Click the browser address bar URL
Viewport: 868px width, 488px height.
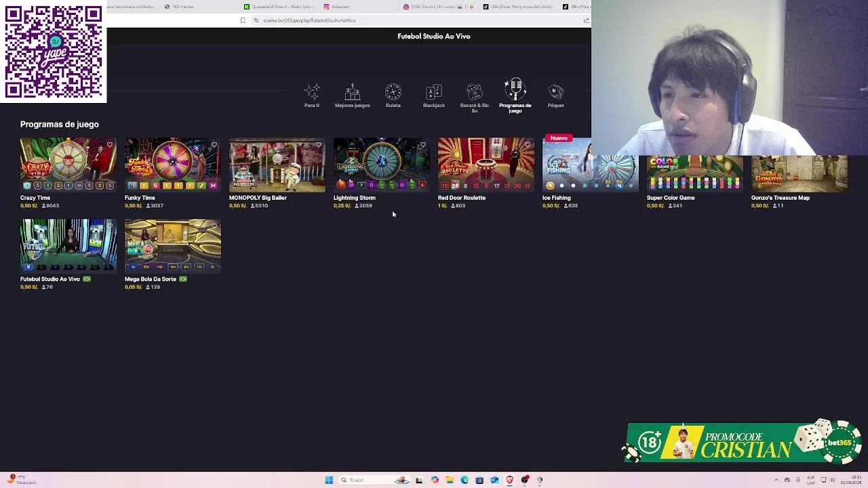click(x=309, y=20)
